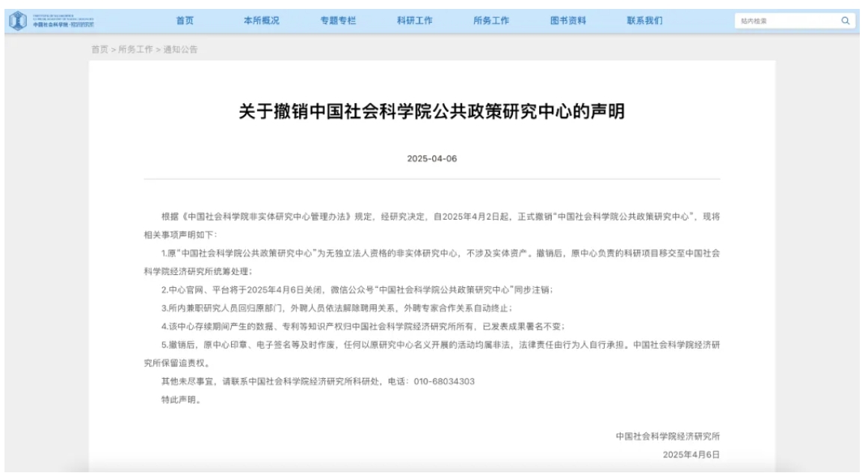The image size is (868, 476).
Task: Open the 所务工作 navigation menu
Action: click(491, 21)
